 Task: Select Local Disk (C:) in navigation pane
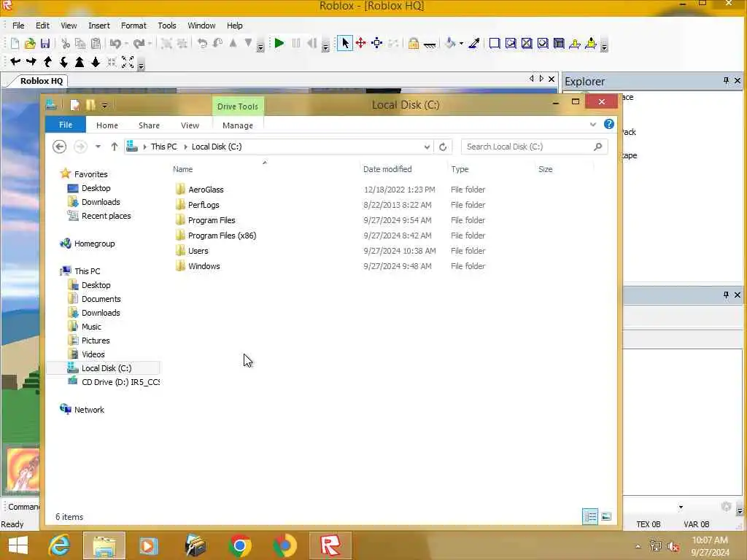click(107, 368)
